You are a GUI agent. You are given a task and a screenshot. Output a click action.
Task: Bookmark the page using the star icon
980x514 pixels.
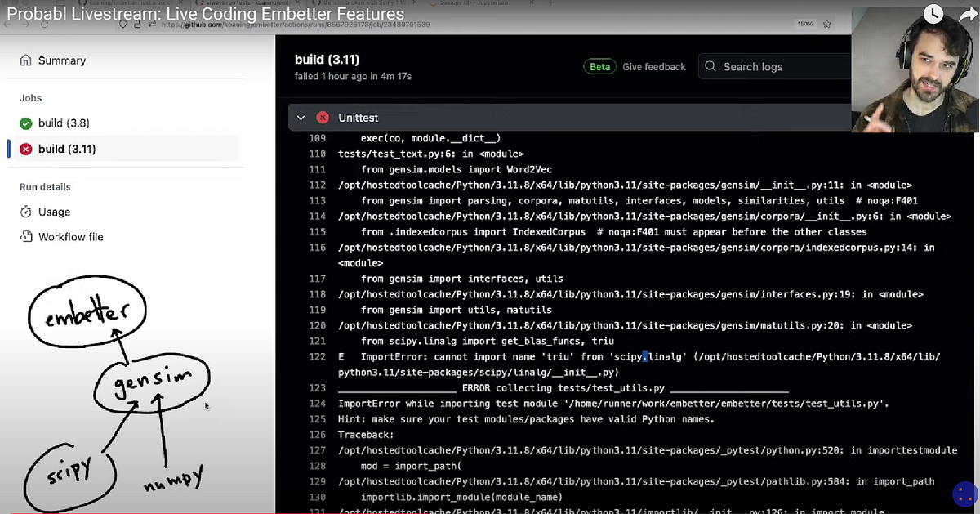827,24
